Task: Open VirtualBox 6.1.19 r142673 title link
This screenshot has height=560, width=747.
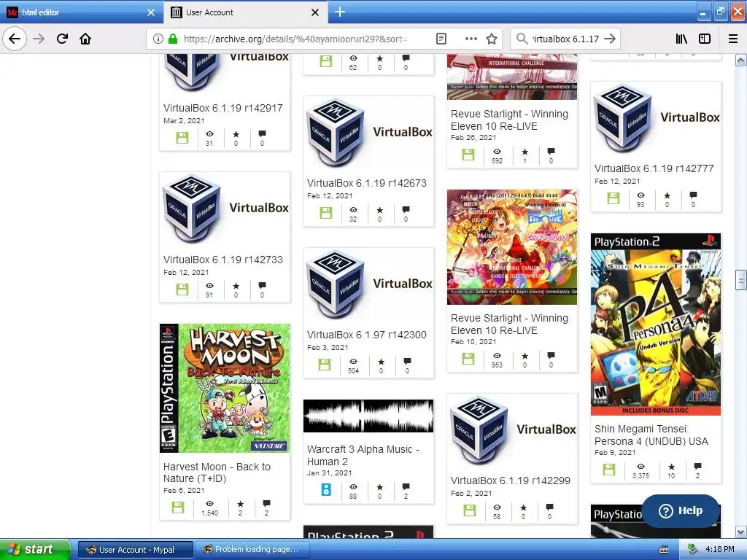Action: [367, 183]
